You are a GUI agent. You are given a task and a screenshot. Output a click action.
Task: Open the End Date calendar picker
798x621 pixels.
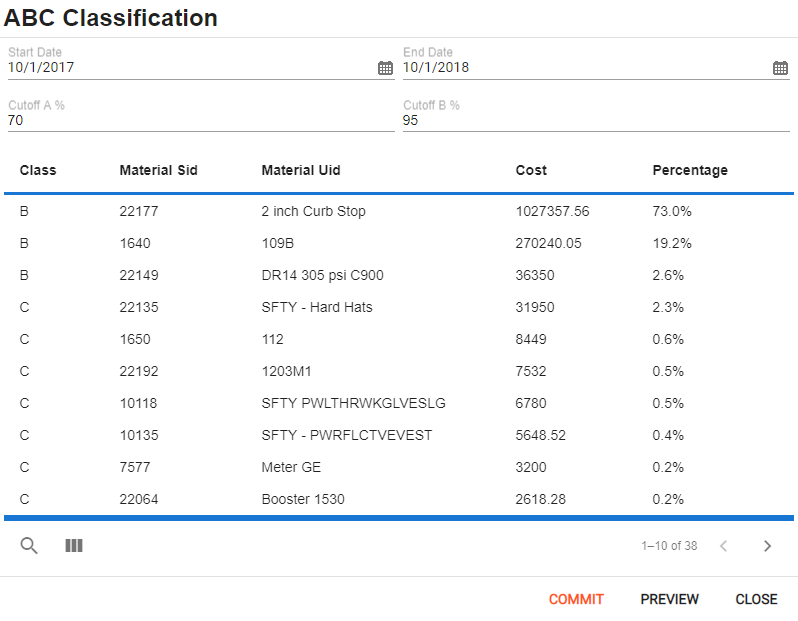click(x=780, y=68)
